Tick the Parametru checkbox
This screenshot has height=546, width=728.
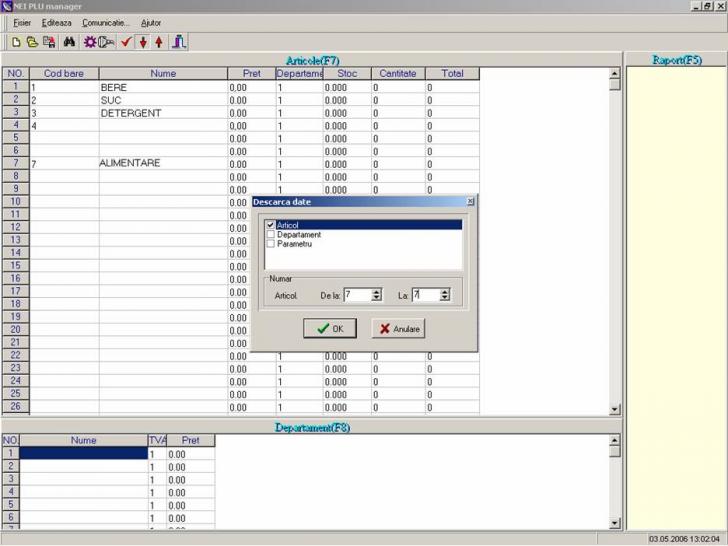[x=271, y=243]
